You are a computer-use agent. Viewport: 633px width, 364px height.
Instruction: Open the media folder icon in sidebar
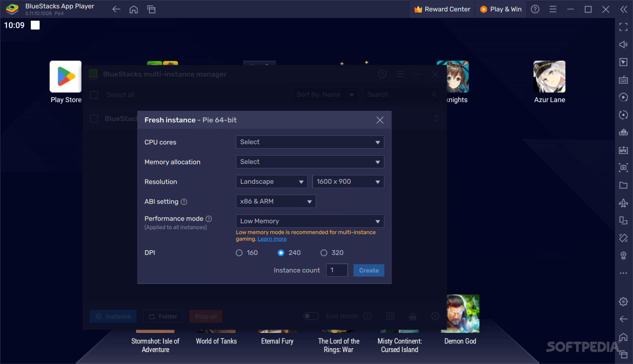pos(623,185)
